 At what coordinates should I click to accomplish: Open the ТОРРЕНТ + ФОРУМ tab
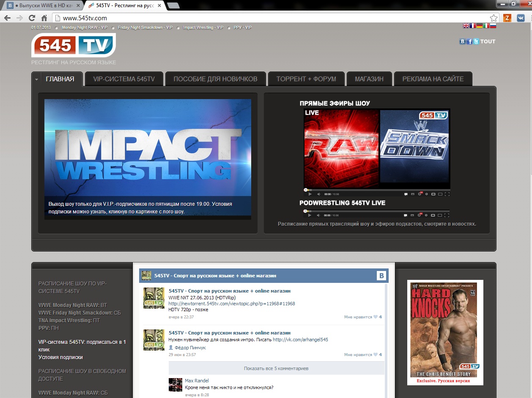tap(306, 79)
